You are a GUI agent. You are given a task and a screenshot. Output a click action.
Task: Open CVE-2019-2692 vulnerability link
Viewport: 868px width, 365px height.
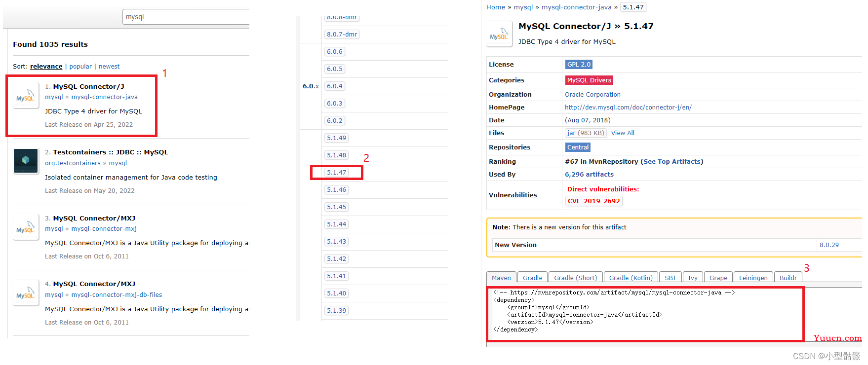point(593,201)
